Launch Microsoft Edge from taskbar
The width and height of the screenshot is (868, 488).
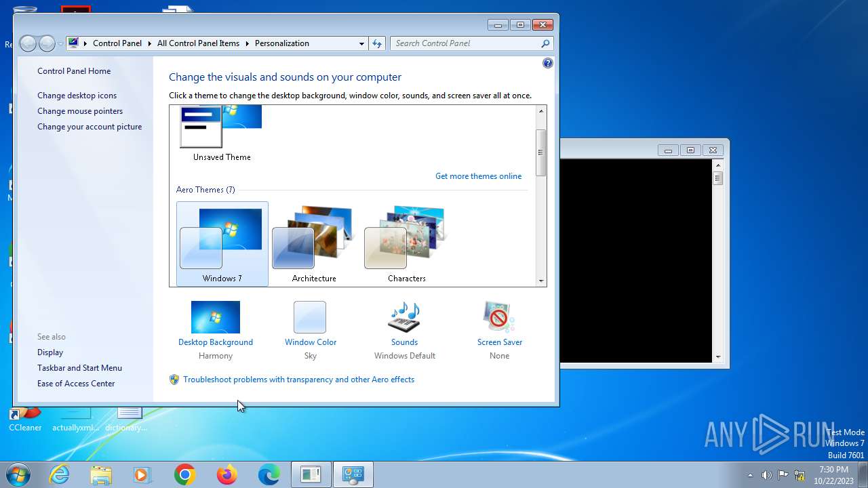[269, 474]
